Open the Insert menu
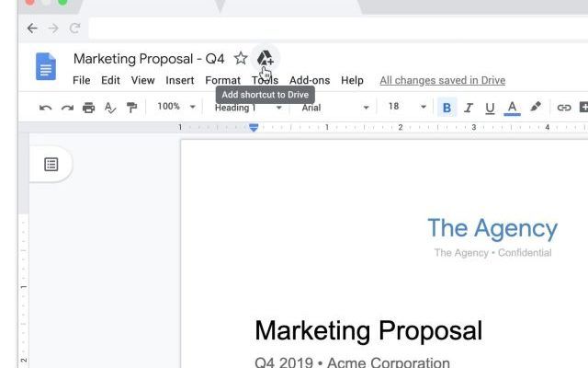Screen dimensions: 588x368 (x=180, y=80)
